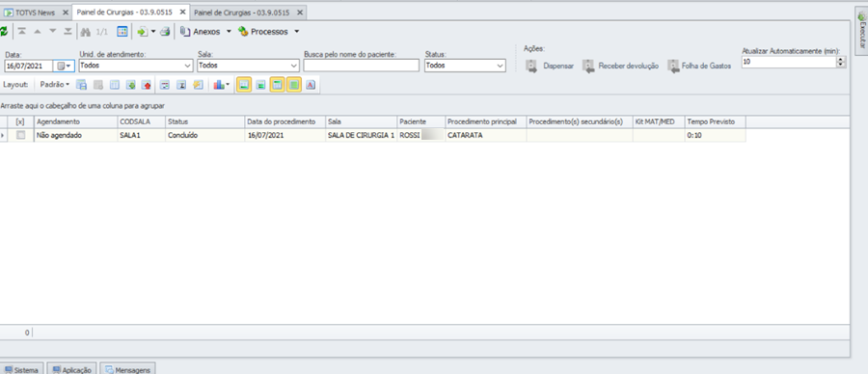The width and height of the screenshot is (868, 374).
Task: Click the Paciente column header
Action: [420, 121]
